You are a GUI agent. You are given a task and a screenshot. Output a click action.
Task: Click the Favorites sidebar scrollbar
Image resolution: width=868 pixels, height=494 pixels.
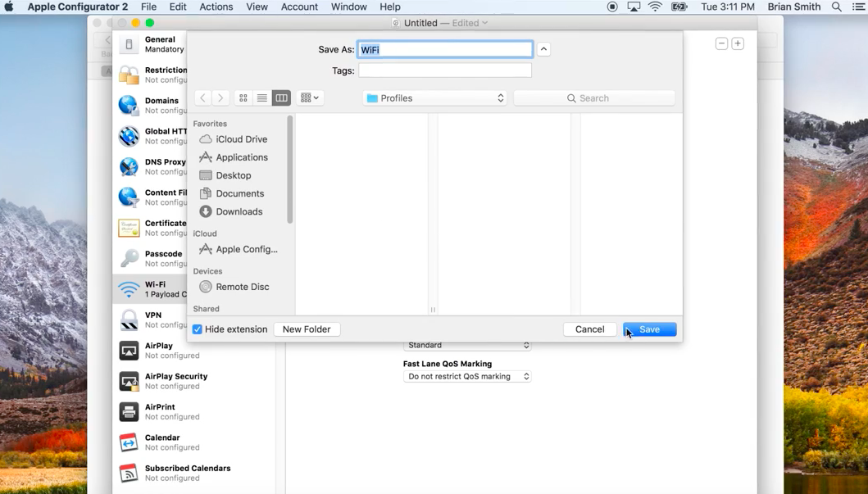tap(290, 170)
